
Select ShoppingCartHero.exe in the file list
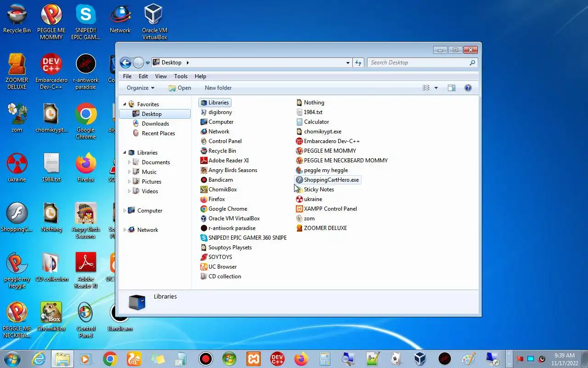pyautogui.click(x=328, y=180)
